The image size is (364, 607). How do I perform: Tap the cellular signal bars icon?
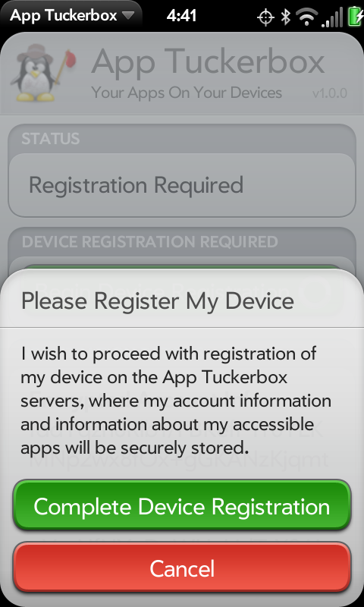pyautogui.click(x=332, y=17)
